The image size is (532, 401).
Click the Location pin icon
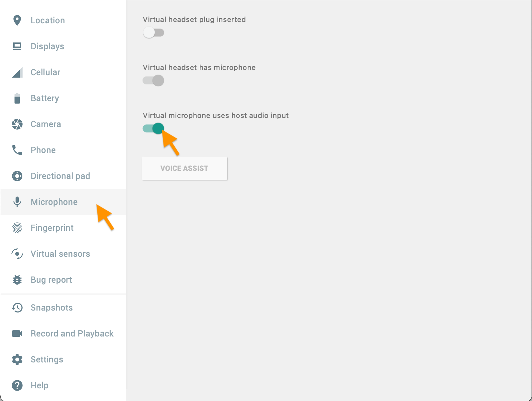pos(17,20)
